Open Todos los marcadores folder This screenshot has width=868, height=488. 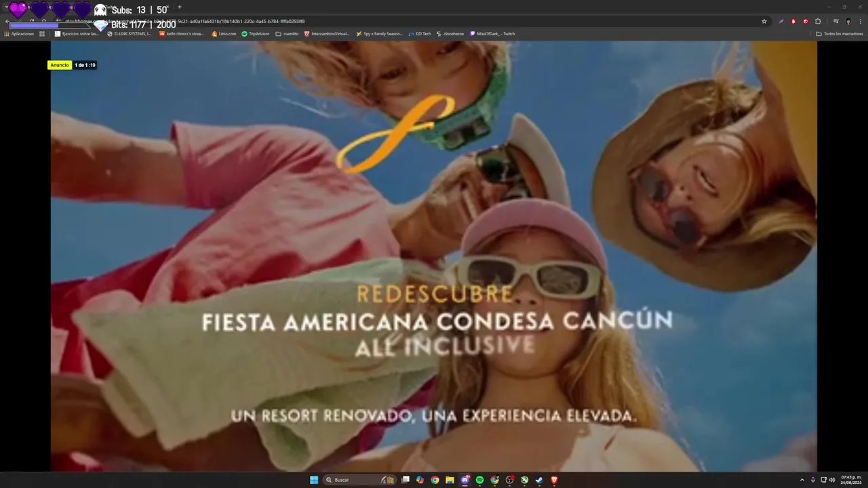point(840,33)
